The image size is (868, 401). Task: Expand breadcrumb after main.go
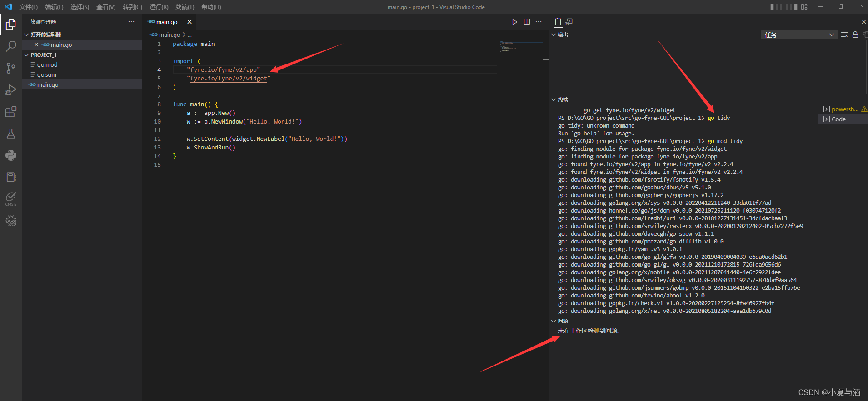click(x=190, y=35)
